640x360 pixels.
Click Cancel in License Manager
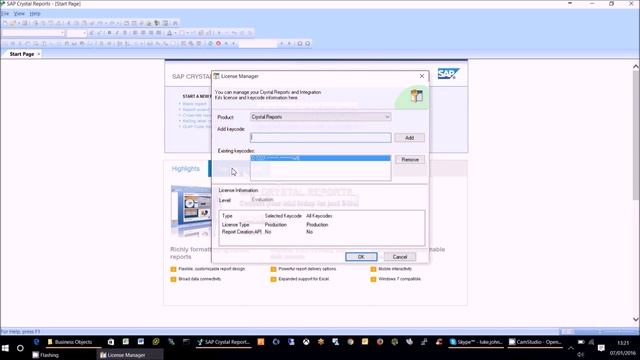(x=400, y=257)
